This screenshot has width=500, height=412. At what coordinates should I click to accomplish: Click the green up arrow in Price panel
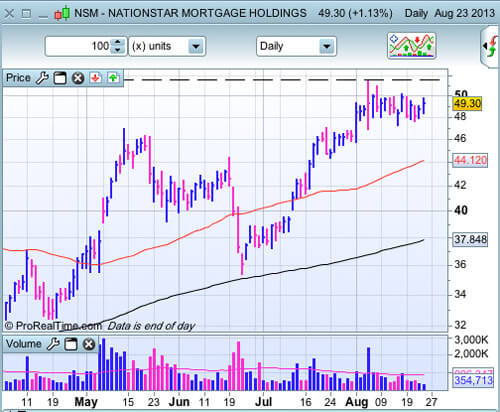[113, 78]
